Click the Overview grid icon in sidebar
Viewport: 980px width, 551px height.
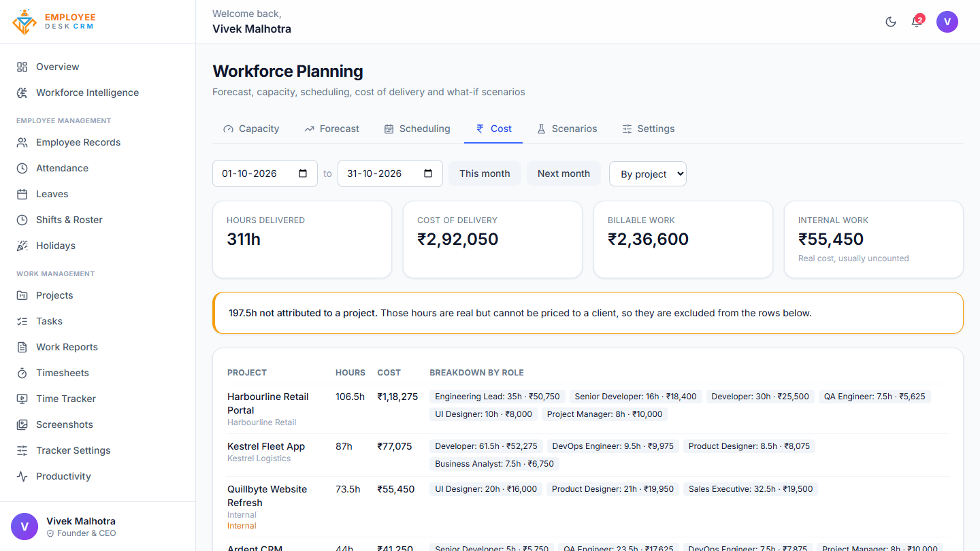[x=22, y=67]
